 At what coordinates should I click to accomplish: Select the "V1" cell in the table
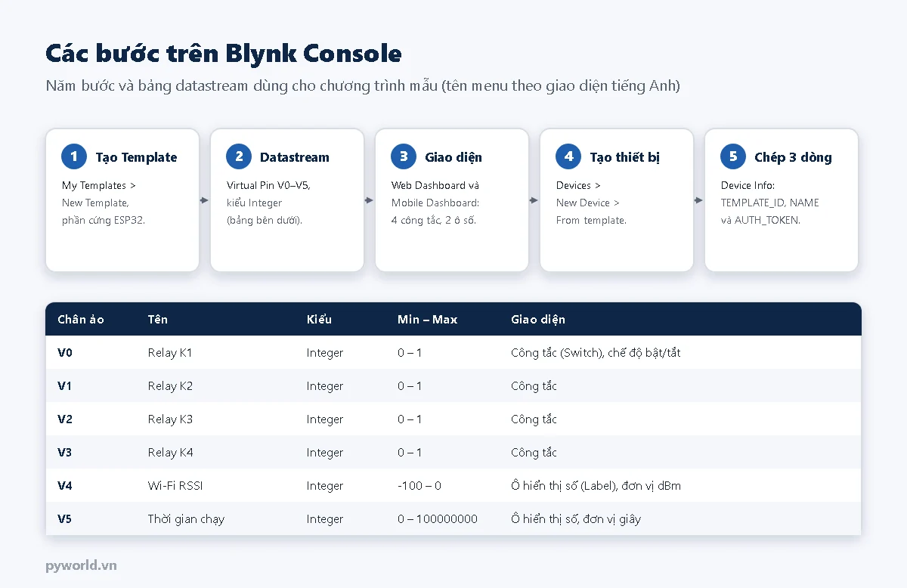click(x=65, y=385)
